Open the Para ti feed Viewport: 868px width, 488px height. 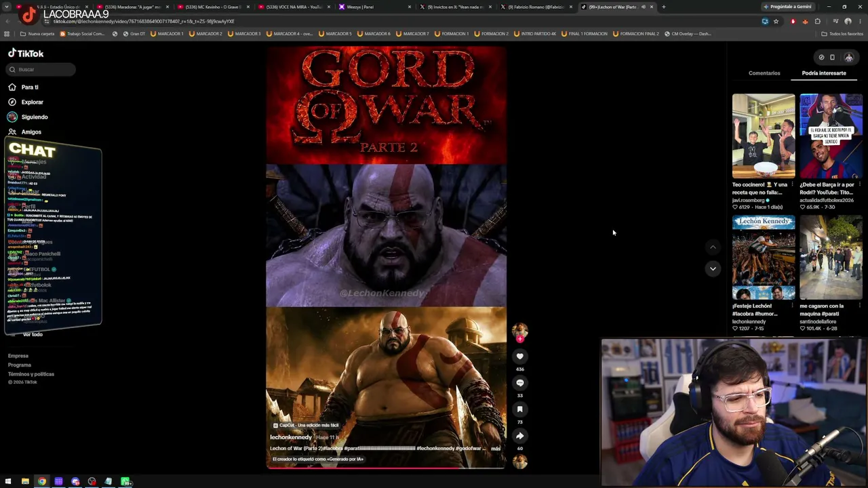click(x=24, y=87)
